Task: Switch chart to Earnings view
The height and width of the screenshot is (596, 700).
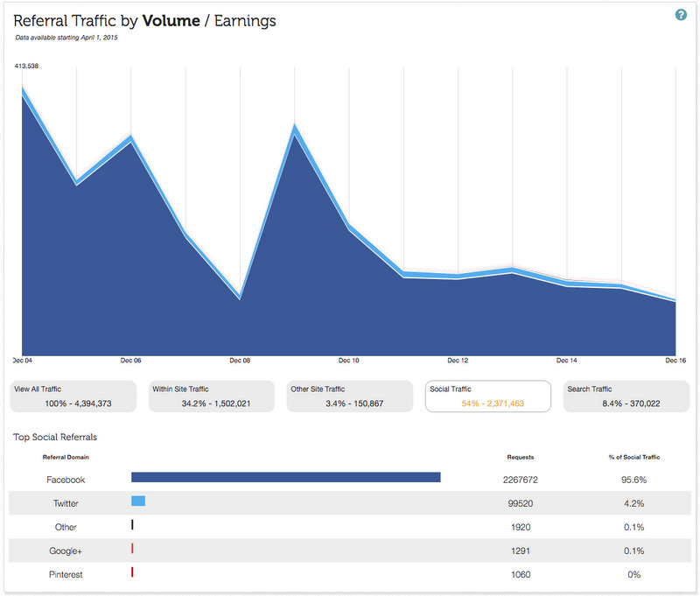Action: (245, 20)
